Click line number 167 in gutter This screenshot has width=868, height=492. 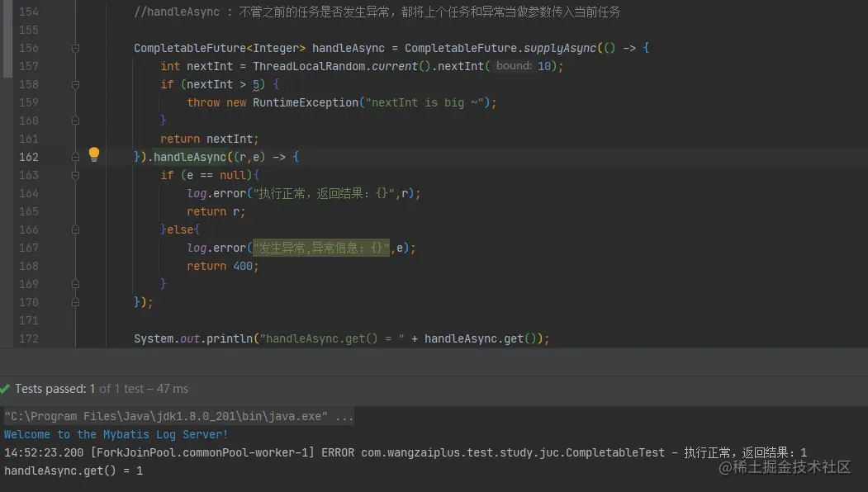pyautogui.click(x=29, y=248)
